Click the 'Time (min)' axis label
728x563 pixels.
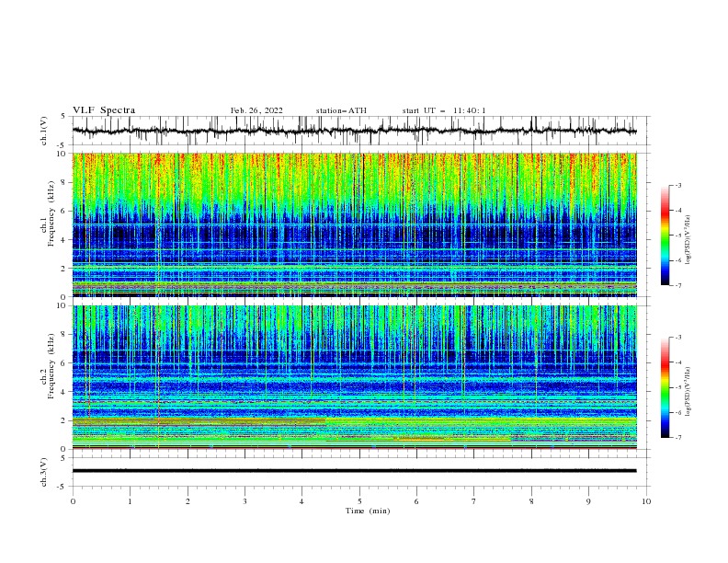368,511
